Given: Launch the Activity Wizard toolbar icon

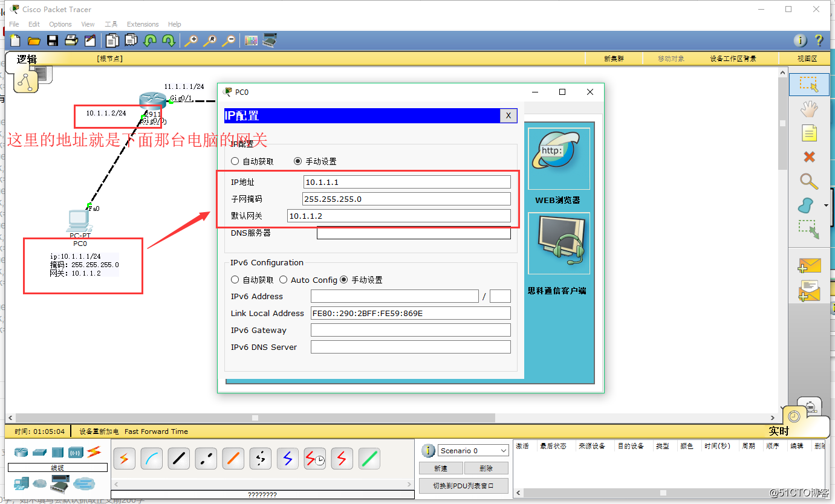Looking at the screenshot, I should [90, 40].
